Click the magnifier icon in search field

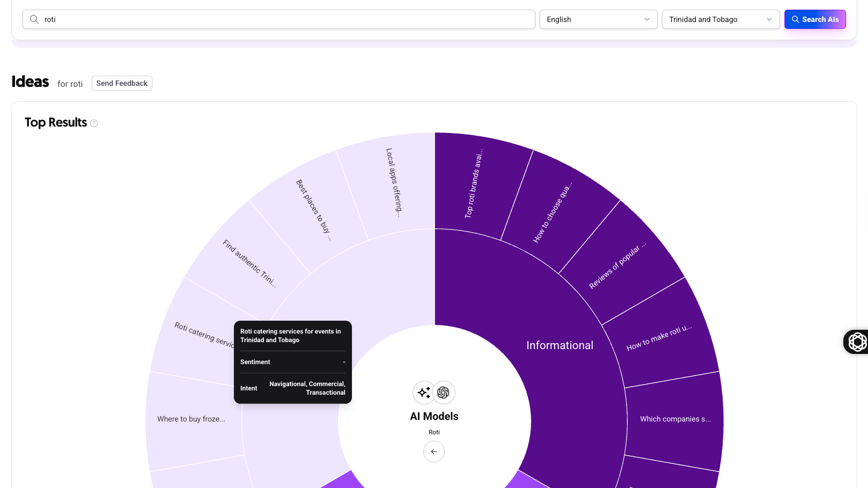(x=34, y=19)
